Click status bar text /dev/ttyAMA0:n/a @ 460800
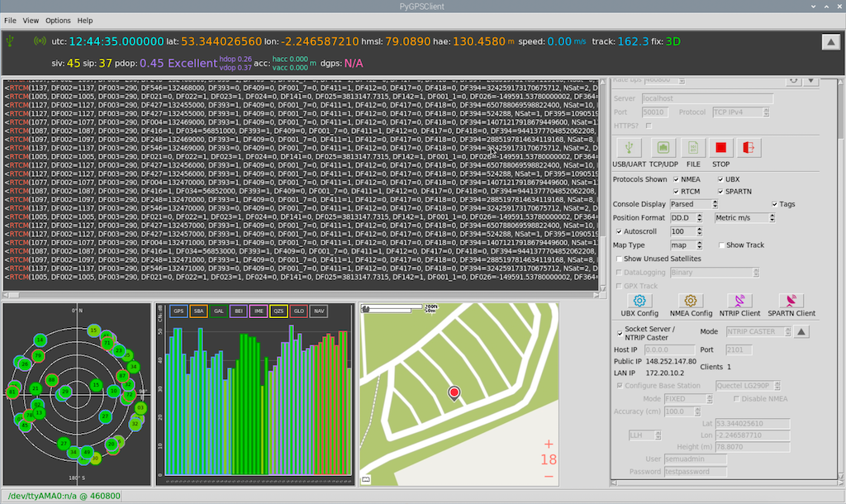This screenshot has width=846, height=504. [64, 496]
